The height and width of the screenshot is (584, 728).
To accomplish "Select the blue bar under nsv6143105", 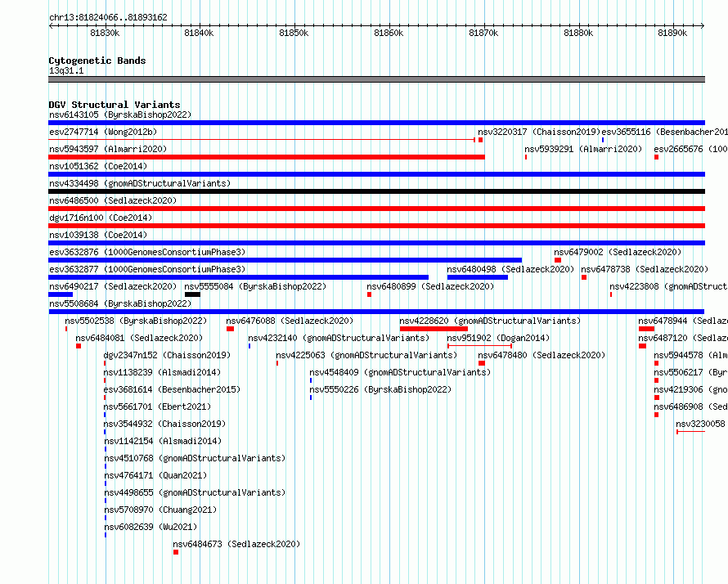I will 376,123.
